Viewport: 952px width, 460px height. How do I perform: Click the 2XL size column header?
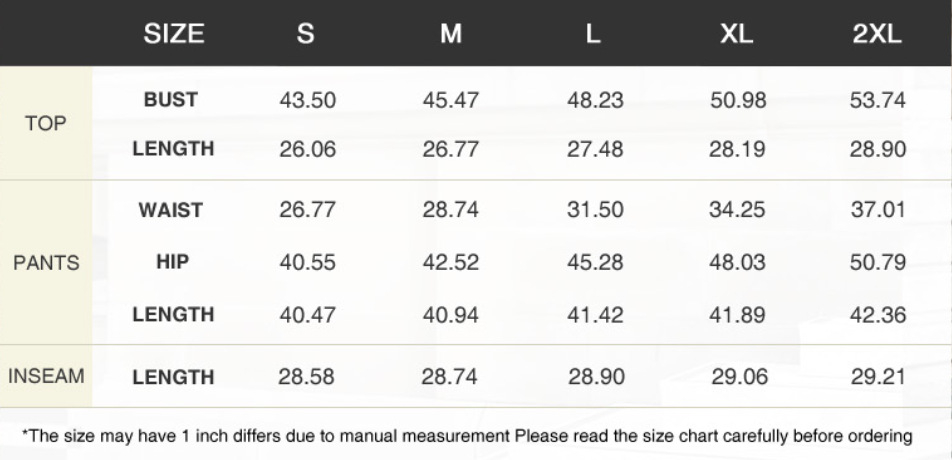(877, 33)
